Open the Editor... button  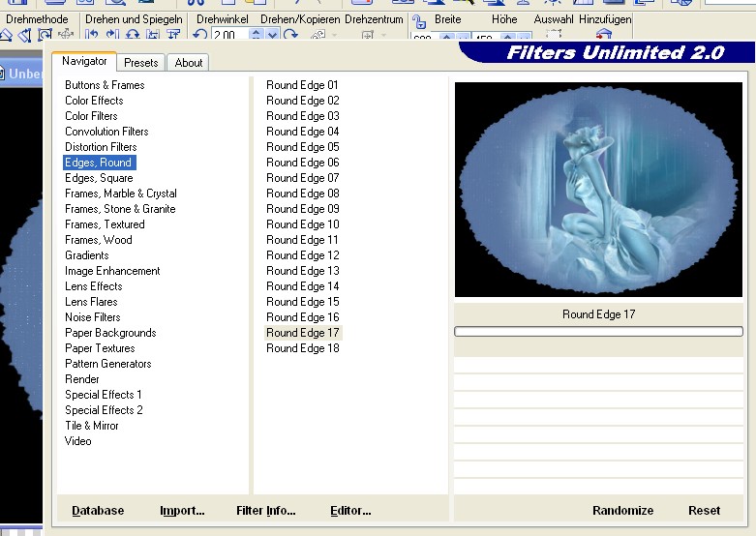(x=350, y=511)
